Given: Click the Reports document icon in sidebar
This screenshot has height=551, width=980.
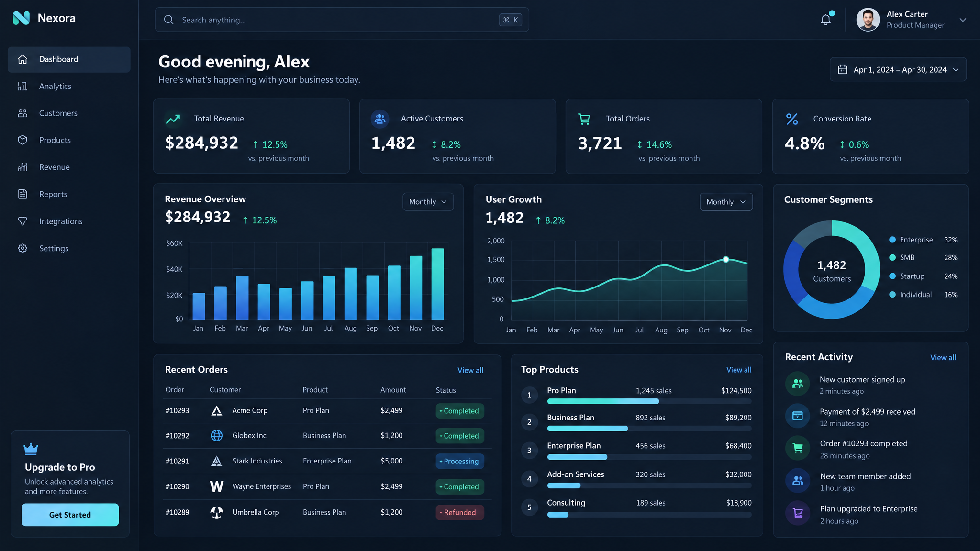Looking at the screenshot, I should coord(22,194).
